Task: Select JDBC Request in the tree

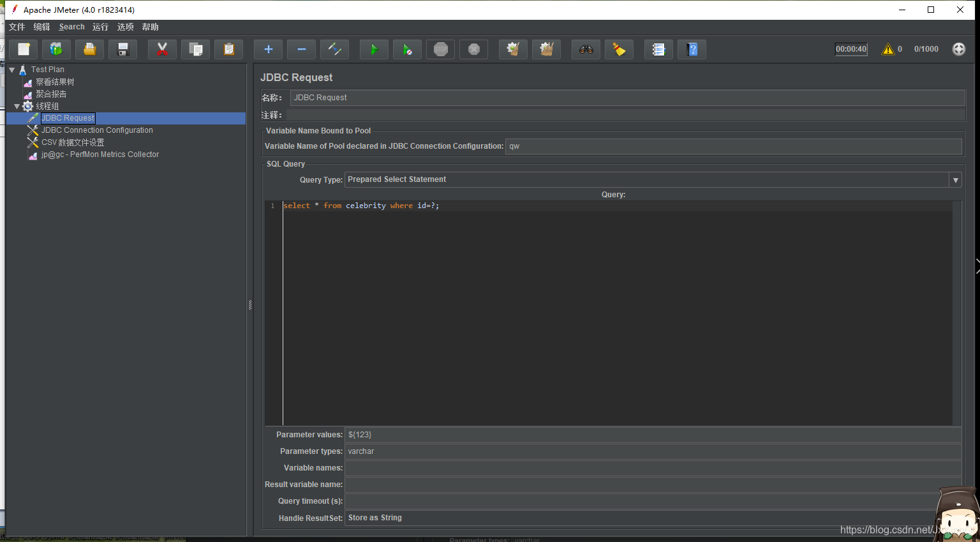Action: coord(68,118)
